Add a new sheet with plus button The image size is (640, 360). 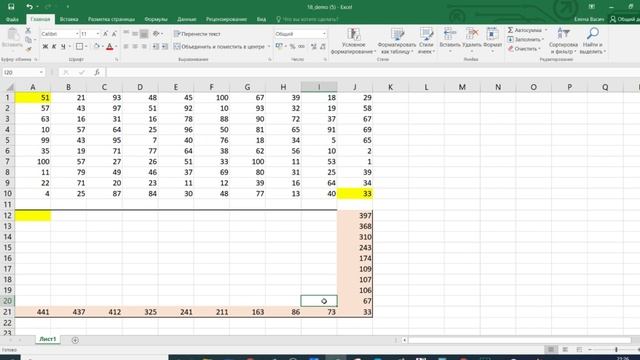point(75,340)
